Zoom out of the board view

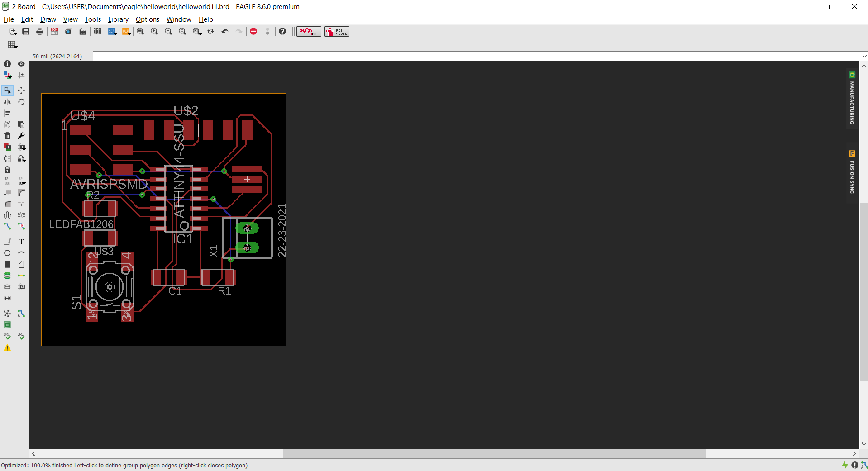[168, 31]
